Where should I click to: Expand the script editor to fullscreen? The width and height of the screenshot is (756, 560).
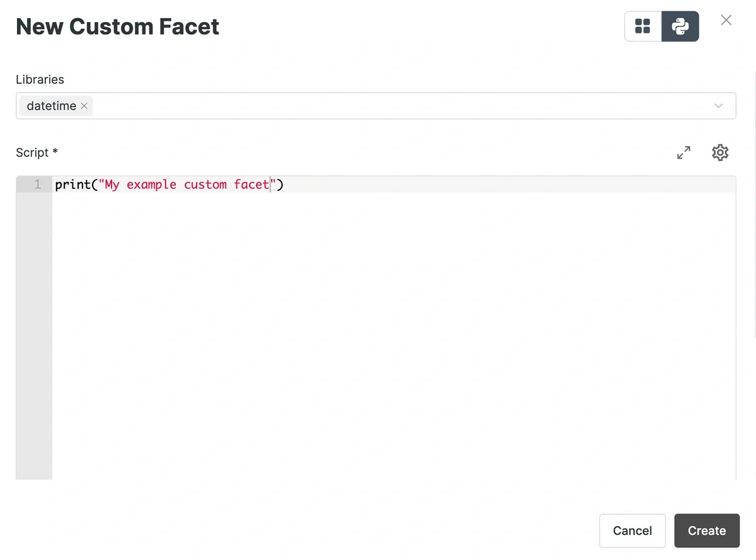click(684, 152)
